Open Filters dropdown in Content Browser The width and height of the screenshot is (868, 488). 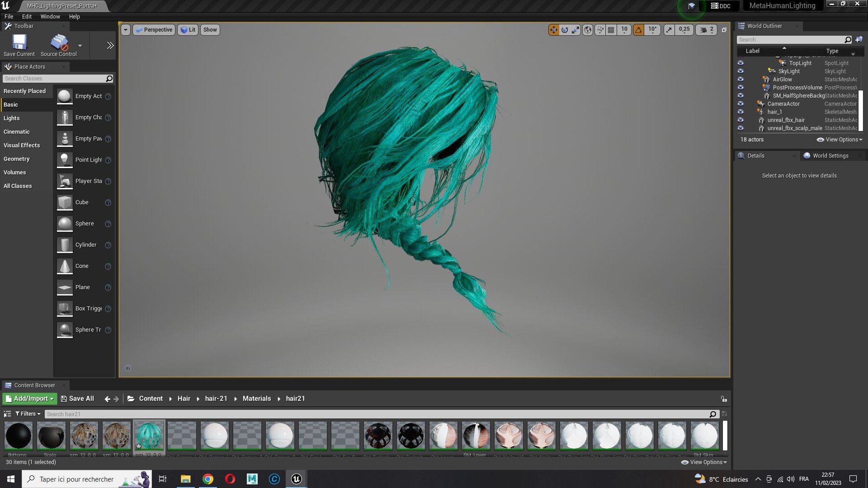(28, 414)
